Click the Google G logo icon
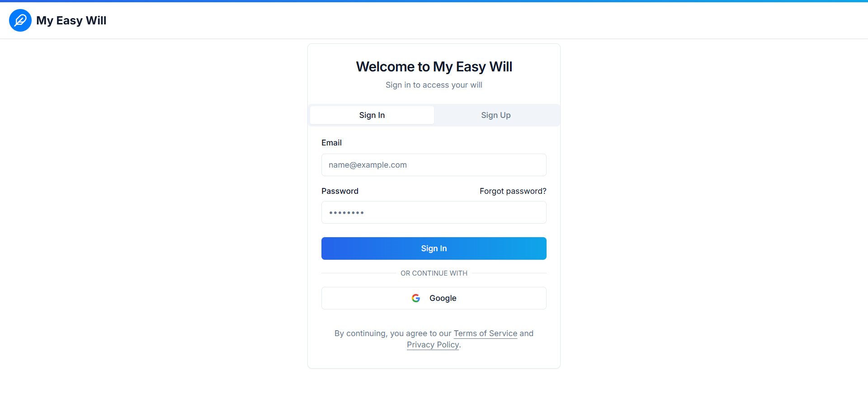The height and width of the screenshot is (412, 868). (x=416, y=298)
